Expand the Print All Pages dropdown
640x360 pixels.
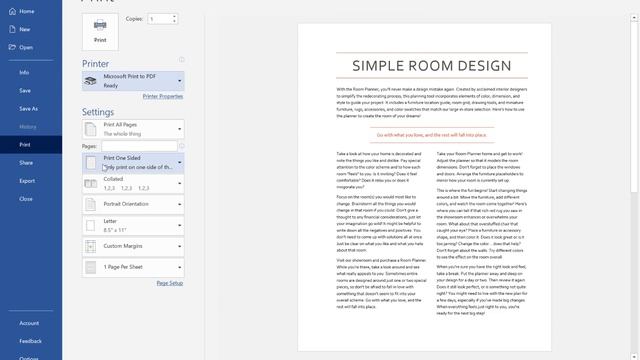point(133,129)
